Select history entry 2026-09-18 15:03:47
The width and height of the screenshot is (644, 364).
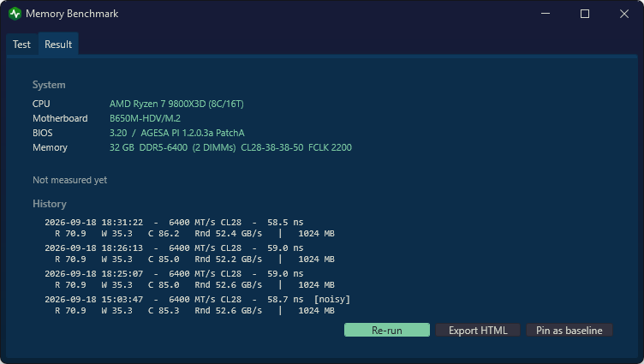coord(197,305)
